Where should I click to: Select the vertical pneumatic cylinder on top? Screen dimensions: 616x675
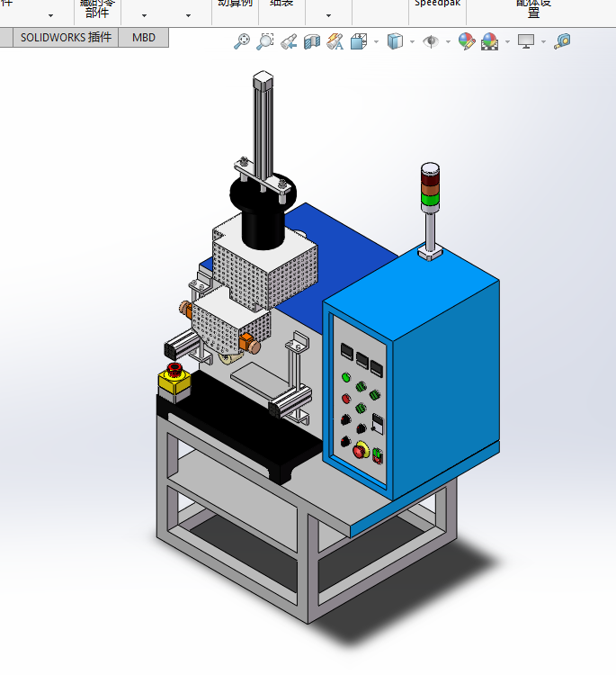click(263, 125)
